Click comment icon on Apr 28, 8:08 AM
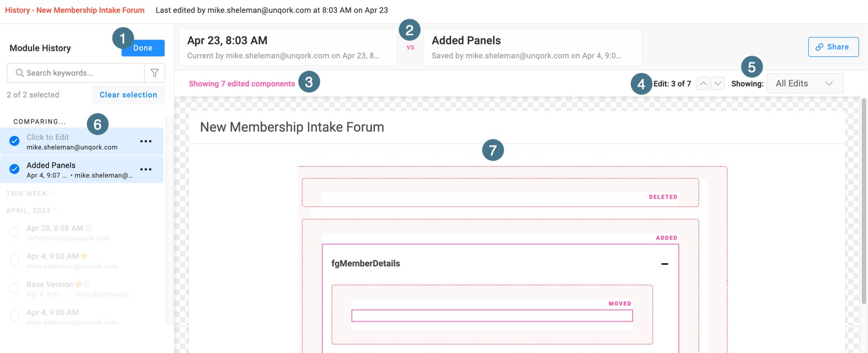868x353 pixels. [x=89, y=228]
